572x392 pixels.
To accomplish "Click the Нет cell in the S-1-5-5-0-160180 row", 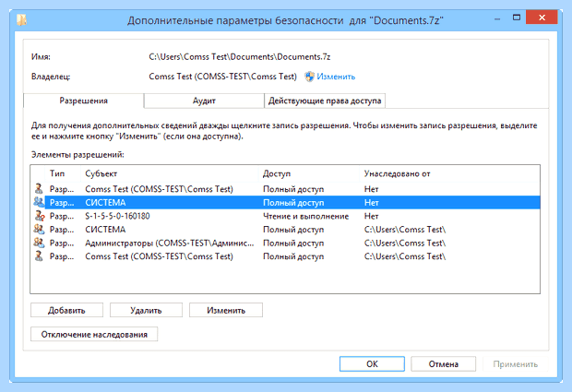I will click(x=372, y=216).
